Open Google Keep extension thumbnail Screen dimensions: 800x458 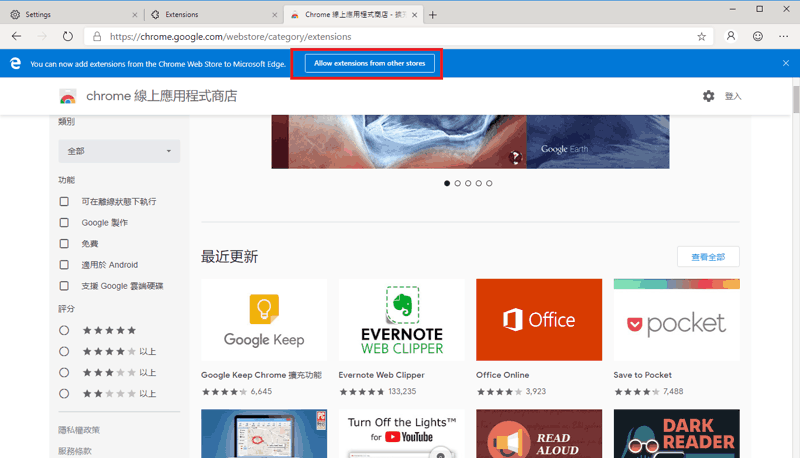[264, 320]
